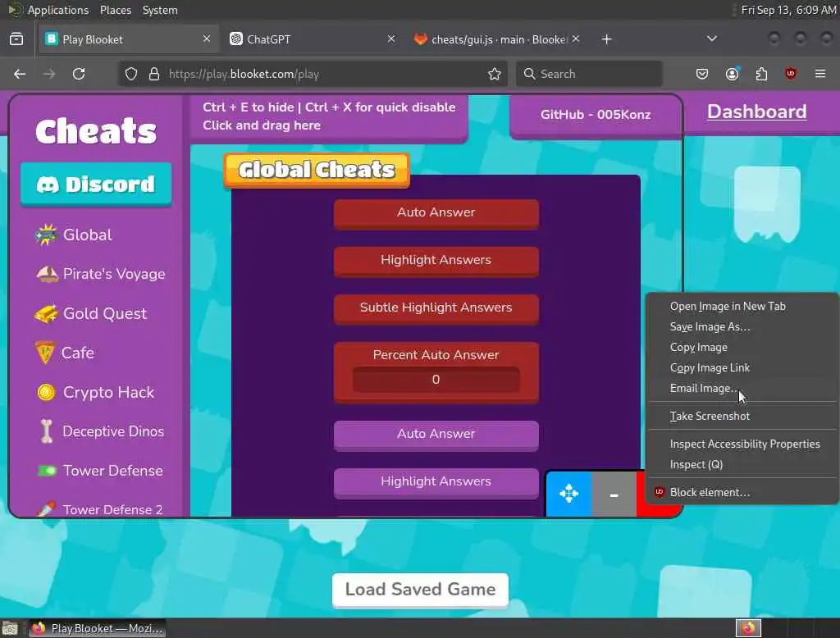Image resolution: width=840 pixels, height=638 pixels.
Task: Open Gold Quest cheats
Action: point(90,313)
